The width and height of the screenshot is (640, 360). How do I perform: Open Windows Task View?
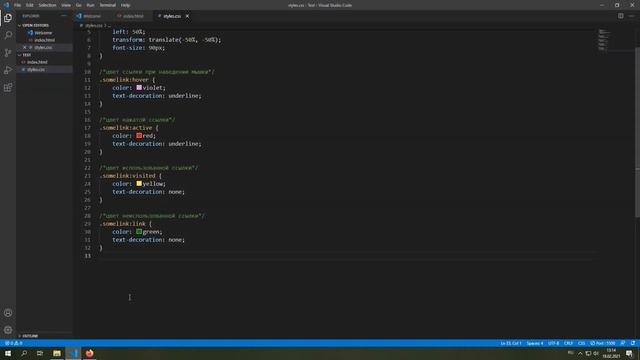(x=40, y=353)
